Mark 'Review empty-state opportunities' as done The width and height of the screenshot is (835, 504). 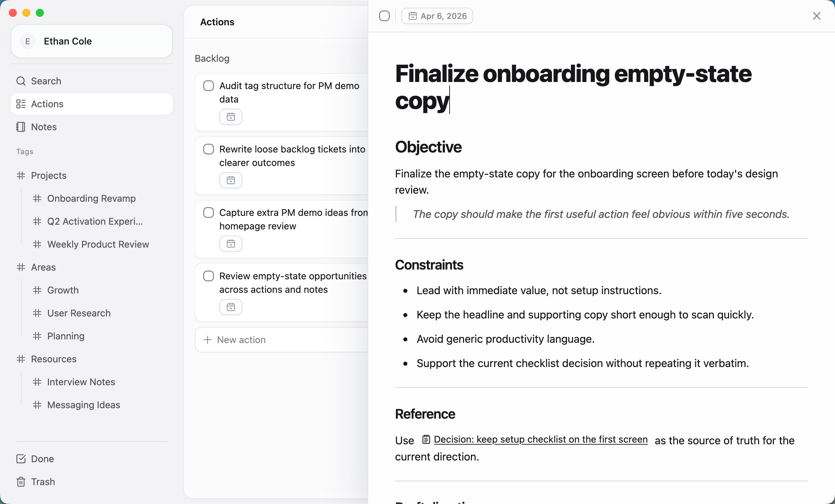point(208,276)
